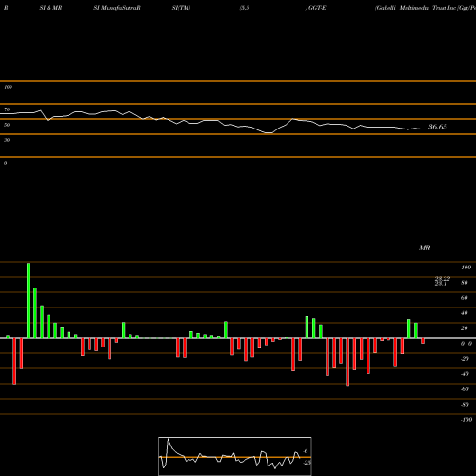Click the -23 value in the mini chart
Image resolution: width=476 pixels, height=476 pixels.
(307, 463)
